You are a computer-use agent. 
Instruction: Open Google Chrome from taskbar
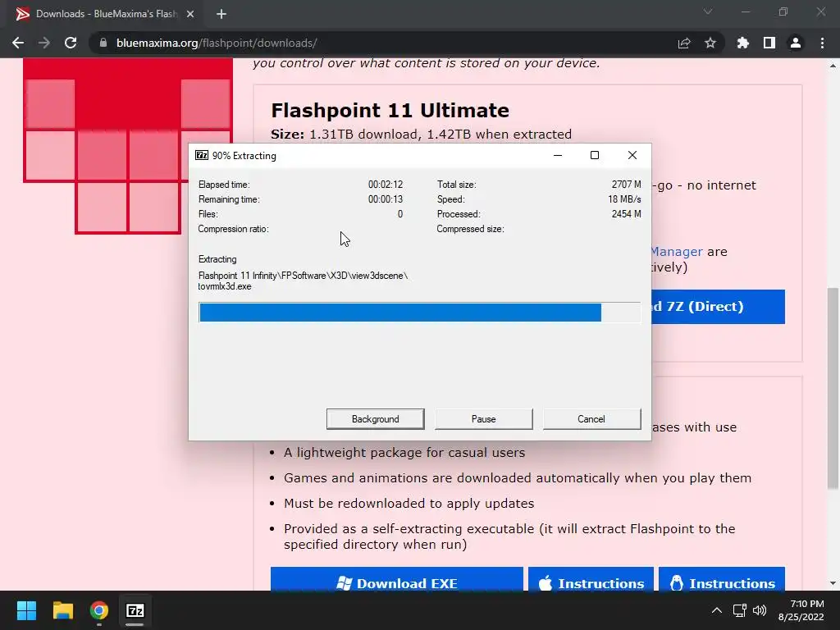pos(99,610)
